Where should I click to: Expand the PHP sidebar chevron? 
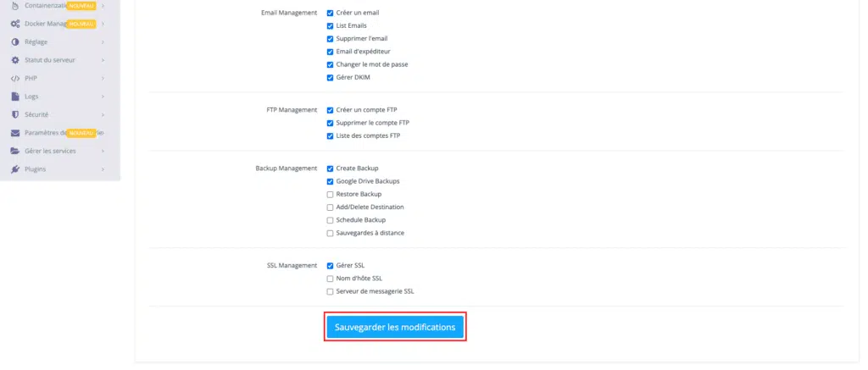[103, 79]
